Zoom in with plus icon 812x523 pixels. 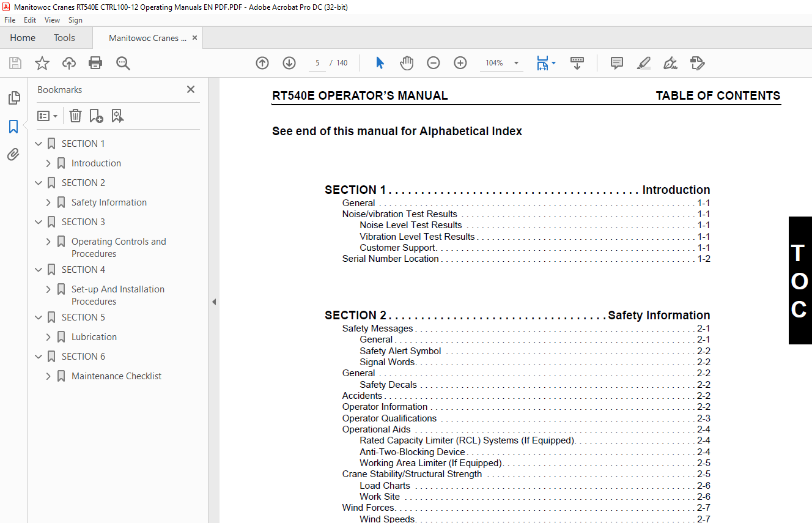coord(460,63)
